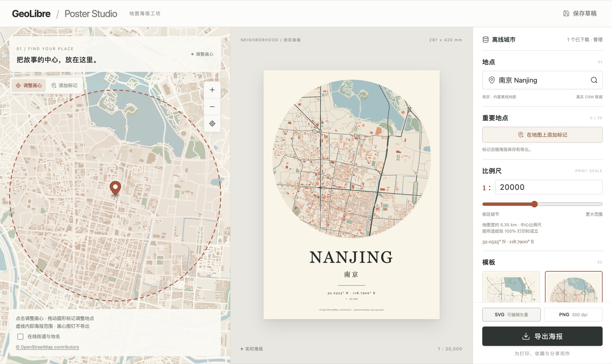Click the offline cities database icon
612x364 pixels.
pyautogui.click(x=485, y=39)
